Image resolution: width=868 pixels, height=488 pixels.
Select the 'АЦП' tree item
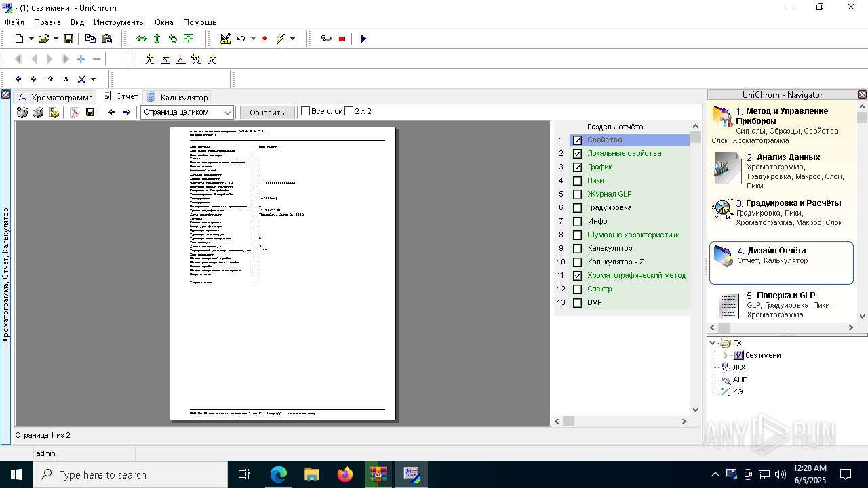740,380
